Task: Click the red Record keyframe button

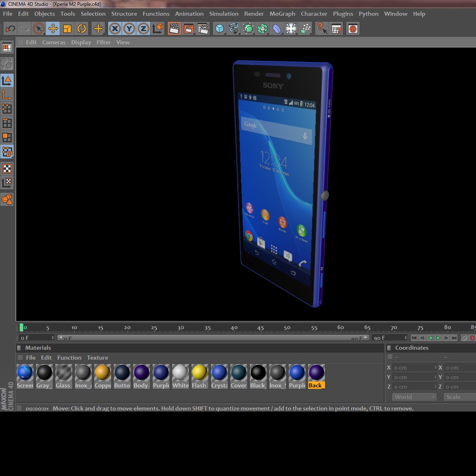Action: pos(472,338)
